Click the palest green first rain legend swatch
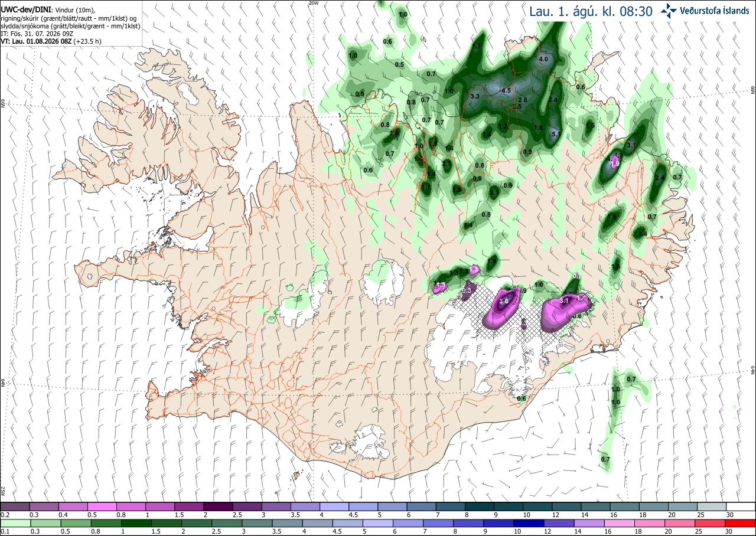 tap(15, 523)
